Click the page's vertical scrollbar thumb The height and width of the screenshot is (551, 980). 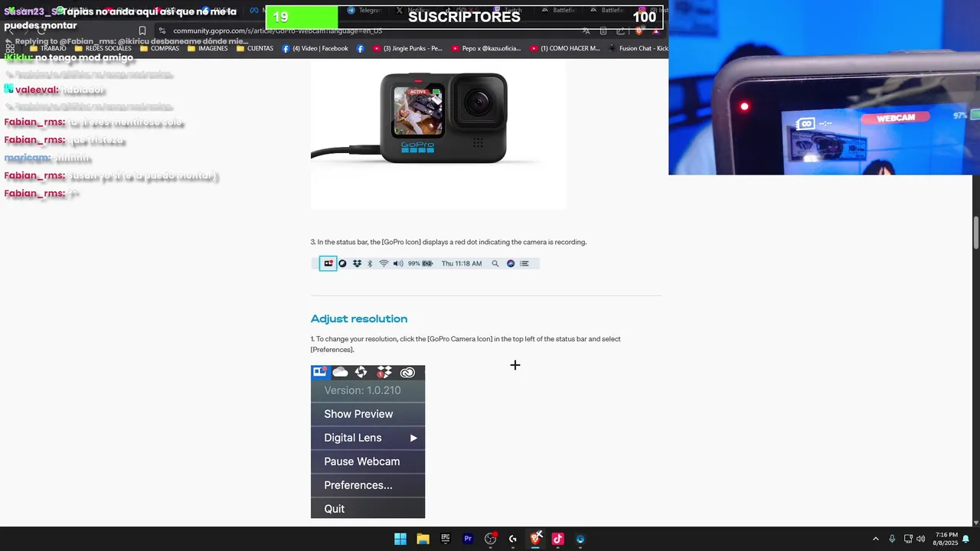point(975,233)
